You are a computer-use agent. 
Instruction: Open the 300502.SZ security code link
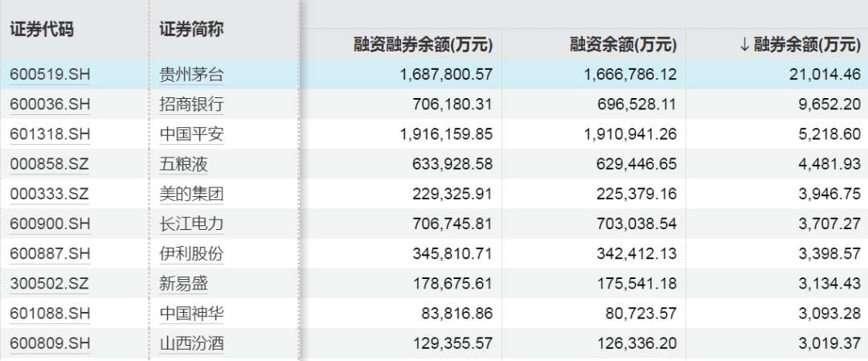pyautogui.click(x=50, y=284)
